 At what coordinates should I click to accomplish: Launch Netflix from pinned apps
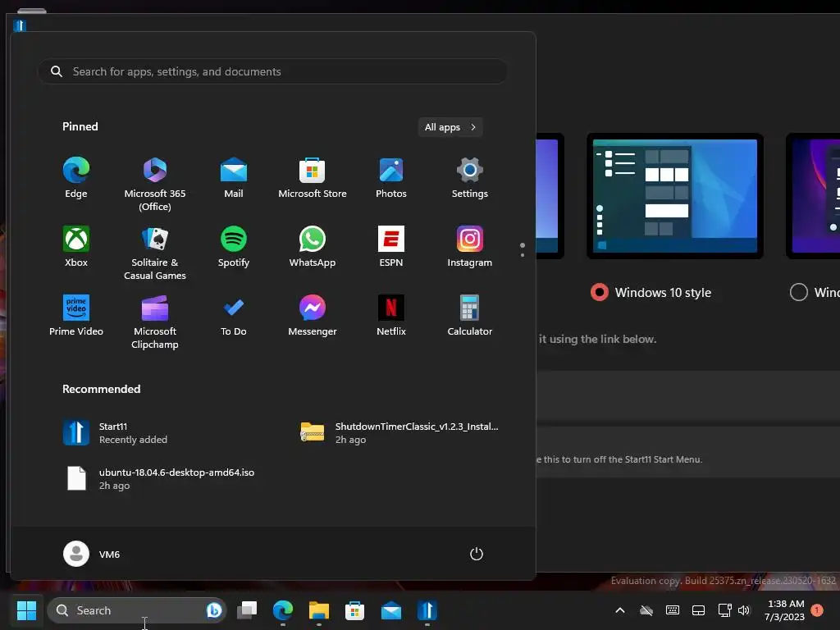click(391, 316)
